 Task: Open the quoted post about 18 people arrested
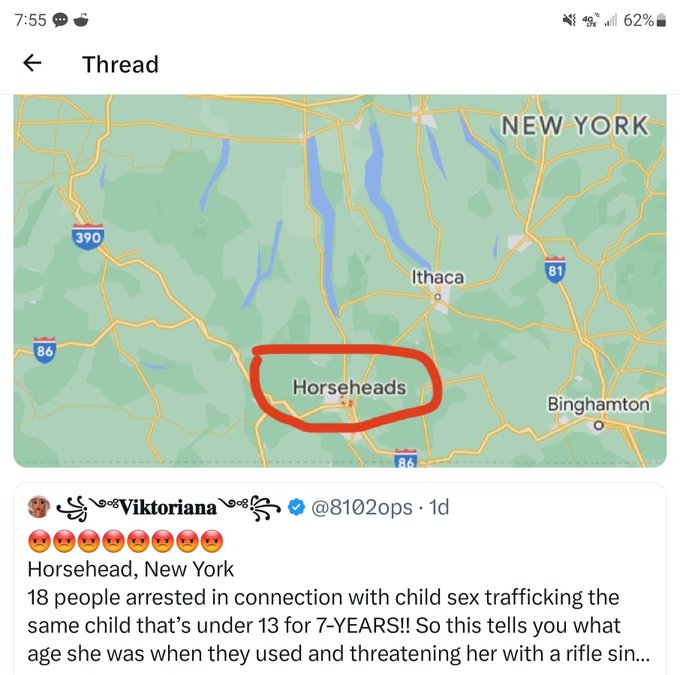point(340,610)
